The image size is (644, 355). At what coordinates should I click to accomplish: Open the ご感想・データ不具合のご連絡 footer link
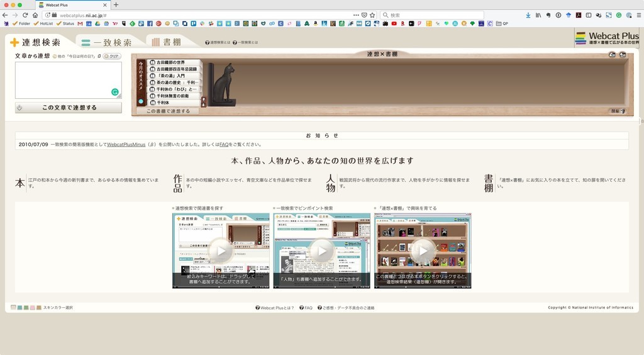point(346,308)
